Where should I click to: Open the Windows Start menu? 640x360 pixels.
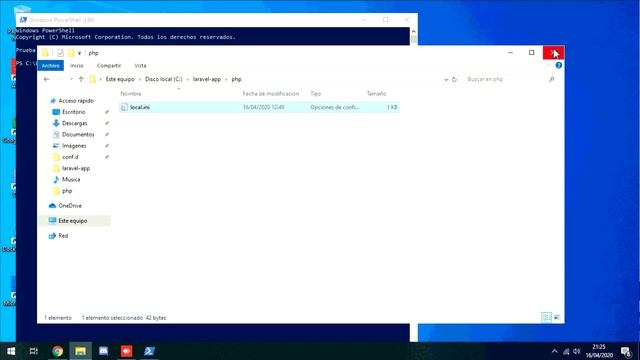coord(11,351)
